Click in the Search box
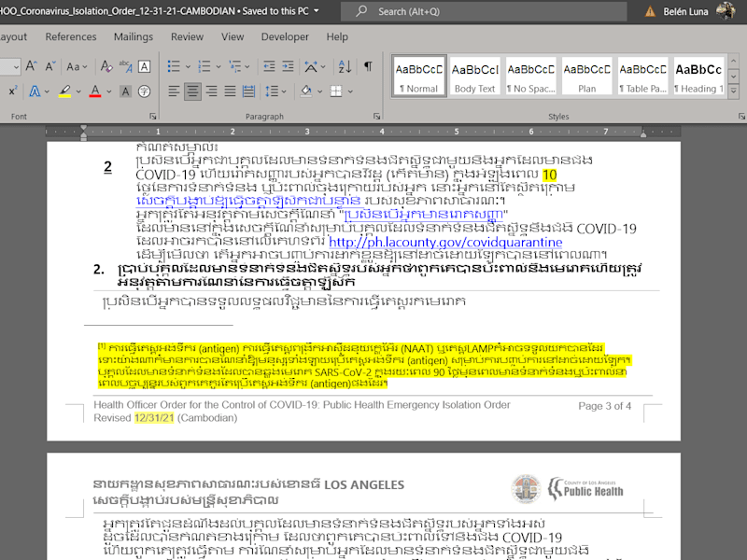 pyautogui.click(x=484, y=11)
